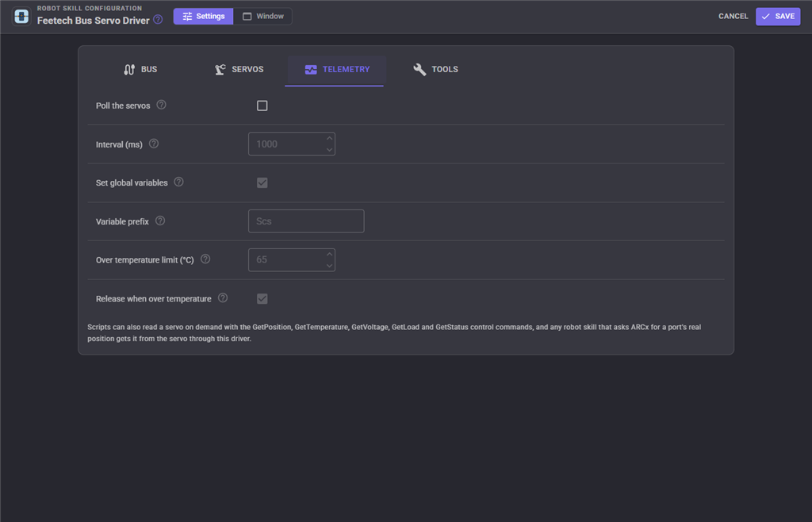The image size is (812, 522).
Task: Select the Settings view button
Action: (204, 16)
